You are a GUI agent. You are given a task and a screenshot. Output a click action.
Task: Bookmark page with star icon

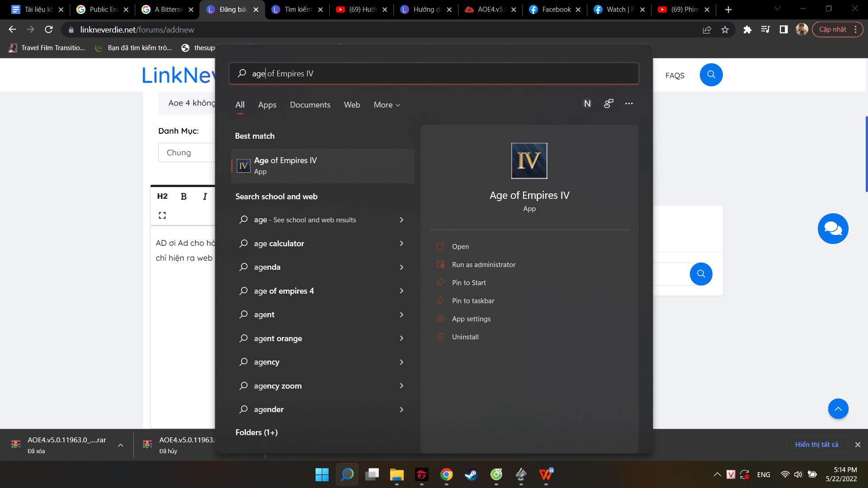[725, 29]
